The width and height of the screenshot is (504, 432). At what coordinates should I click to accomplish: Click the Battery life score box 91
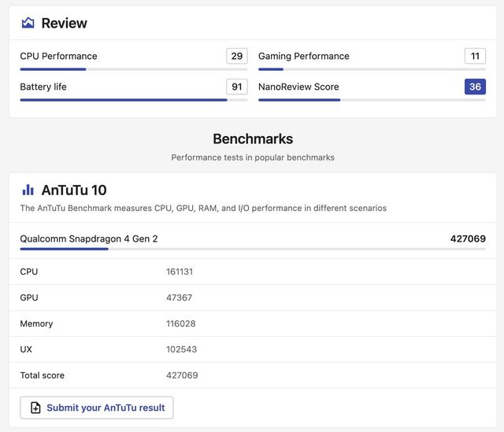click(237, 87)
